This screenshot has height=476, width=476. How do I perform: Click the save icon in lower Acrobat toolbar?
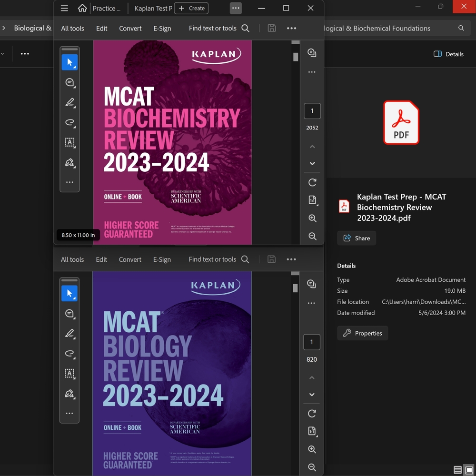click(x=271, y=259)
